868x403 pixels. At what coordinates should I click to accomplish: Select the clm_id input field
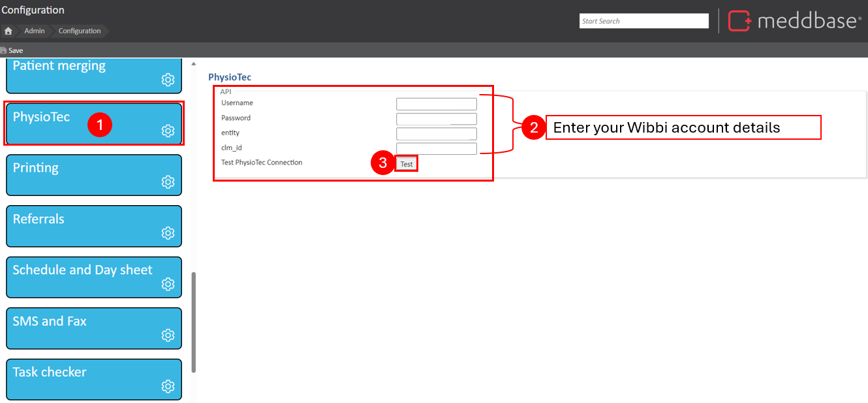point(436,149)
